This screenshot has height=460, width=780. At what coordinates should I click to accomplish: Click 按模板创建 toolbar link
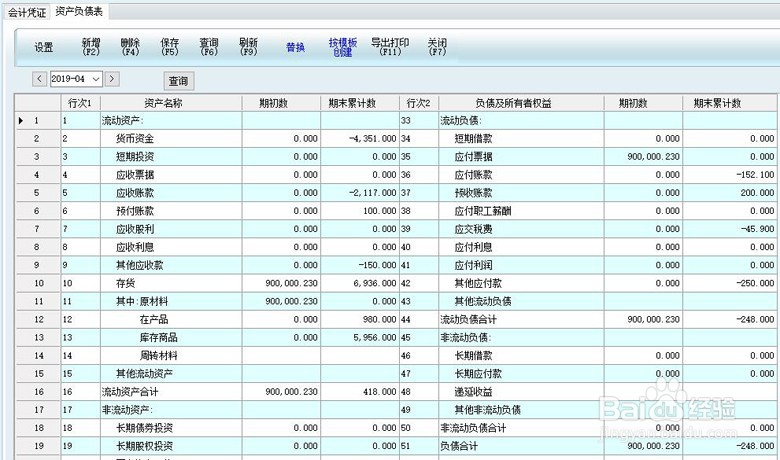(x=343, y=47)
